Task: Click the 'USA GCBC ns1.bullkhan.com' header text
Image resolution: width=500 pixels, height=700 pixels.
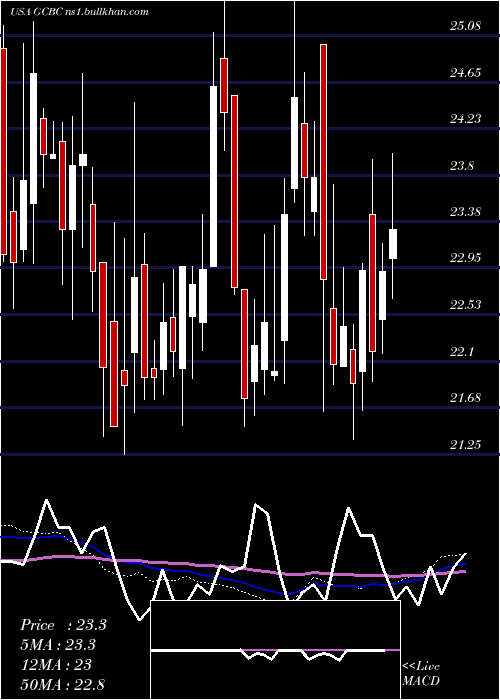Action: (79, 12)
